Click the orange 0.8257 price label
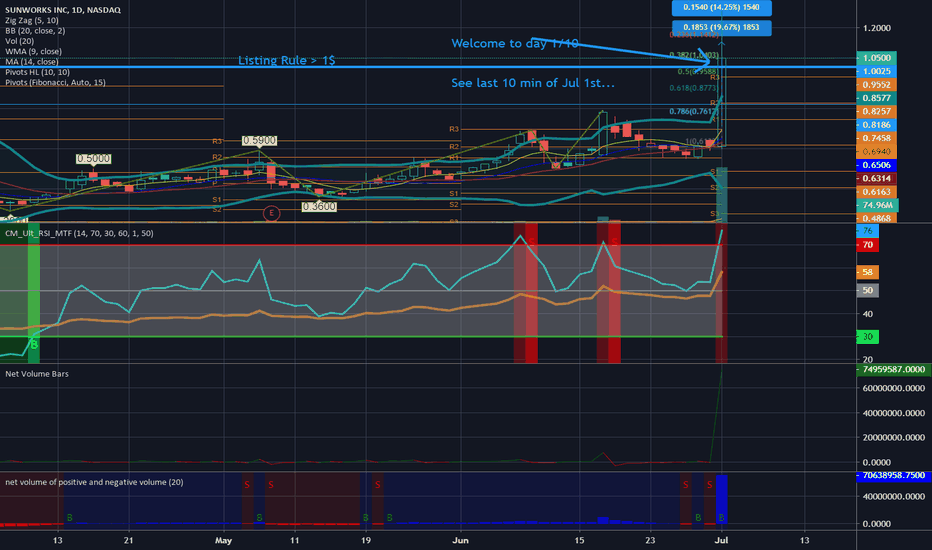932x550 pixels. tap(876, 112)
